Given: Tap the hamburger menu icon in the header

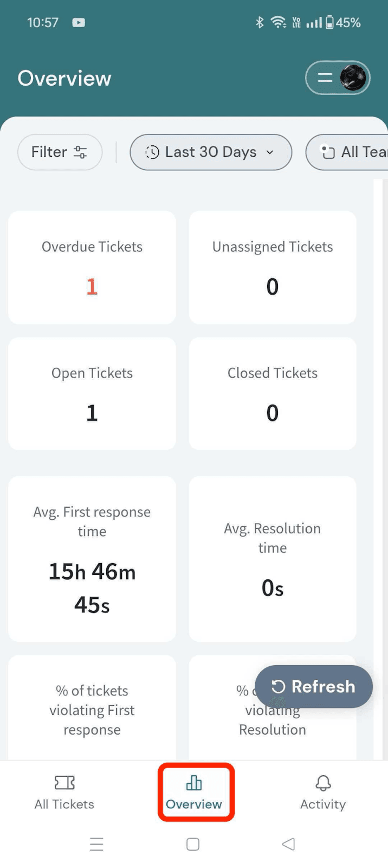Looking at the screenshot, I should click(x=325, y=78).
